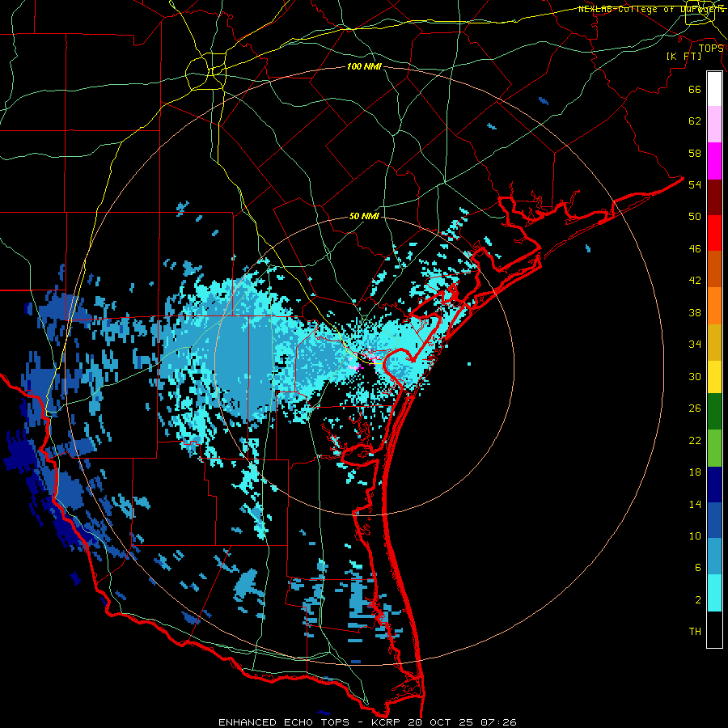Click the '30' legend value

[695, 376]
